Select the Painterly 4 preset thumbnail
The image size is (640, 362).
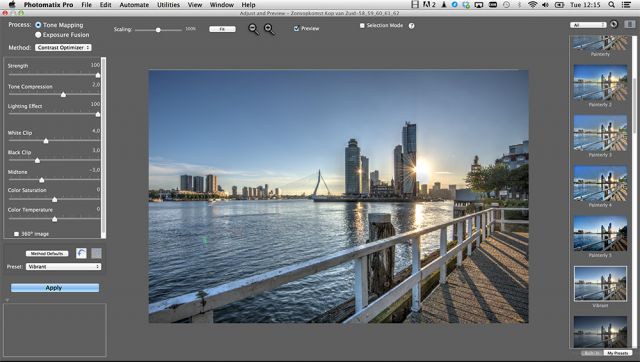600,183
